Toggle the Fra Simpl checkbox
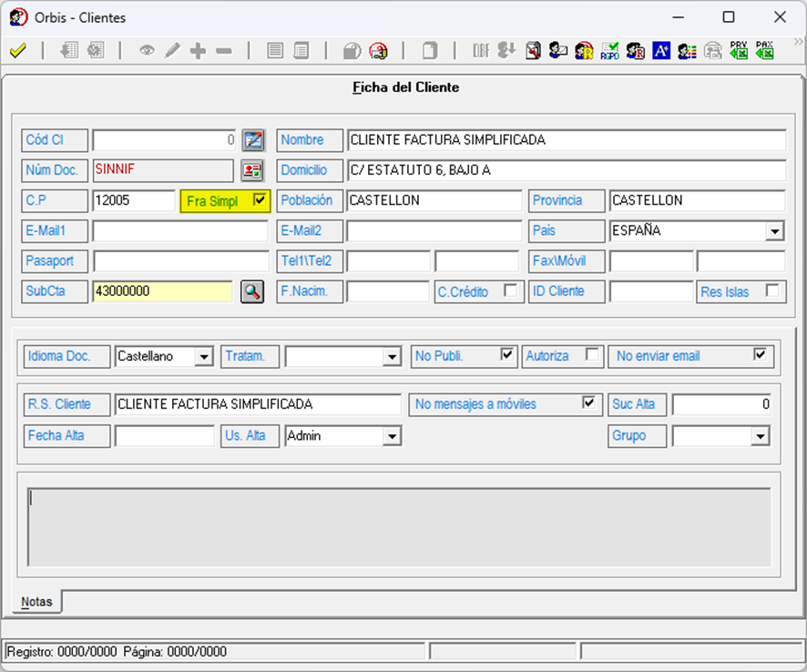The image size is (807, 672). pyautogui.click(x=260, y=200)
